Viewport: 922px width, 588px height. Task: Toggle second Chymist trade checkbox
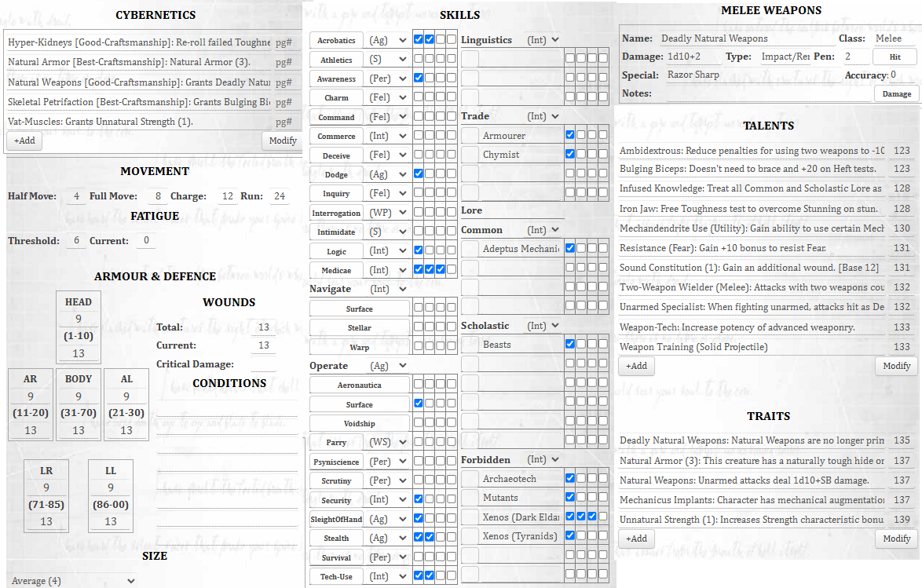pos(581,154)
